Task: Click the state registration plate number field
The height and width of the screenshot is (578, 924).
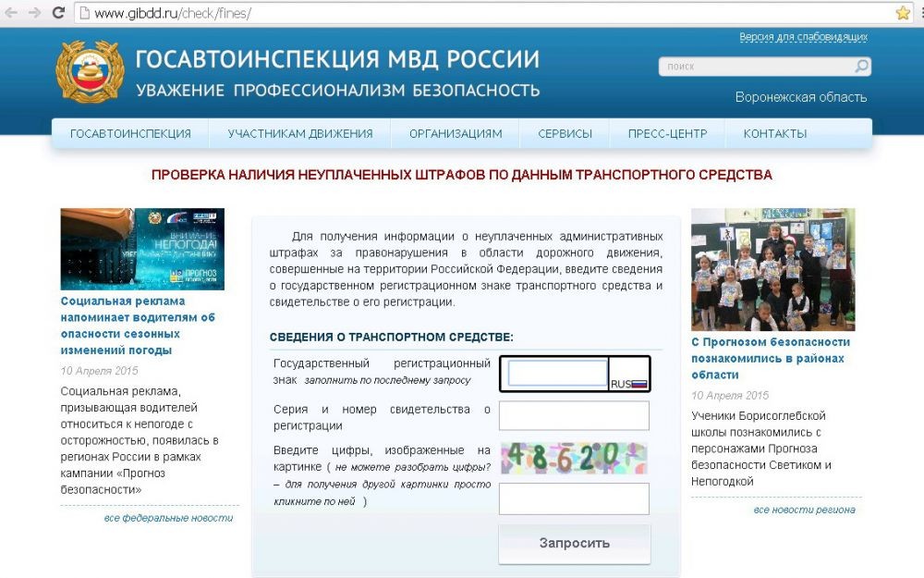Action: point(557,373)
